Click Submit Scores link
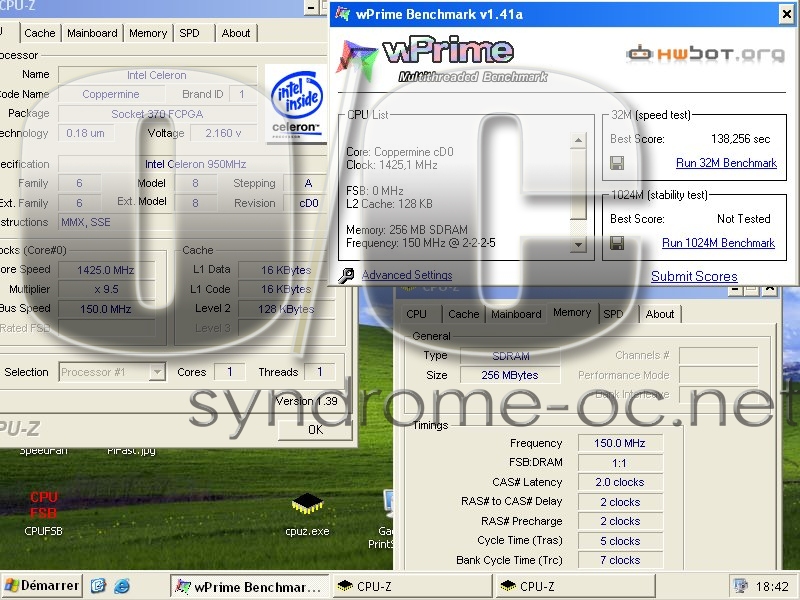This screenshot has height=600, width=800. pyautogui.click(x=694, y=276)
